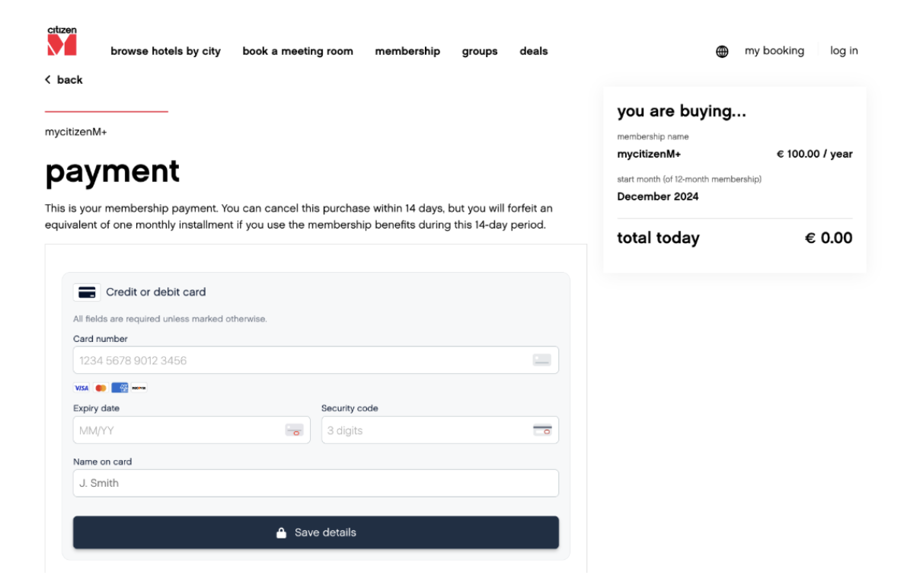
Task: Click the Save details button
Action: coord(316,532)
